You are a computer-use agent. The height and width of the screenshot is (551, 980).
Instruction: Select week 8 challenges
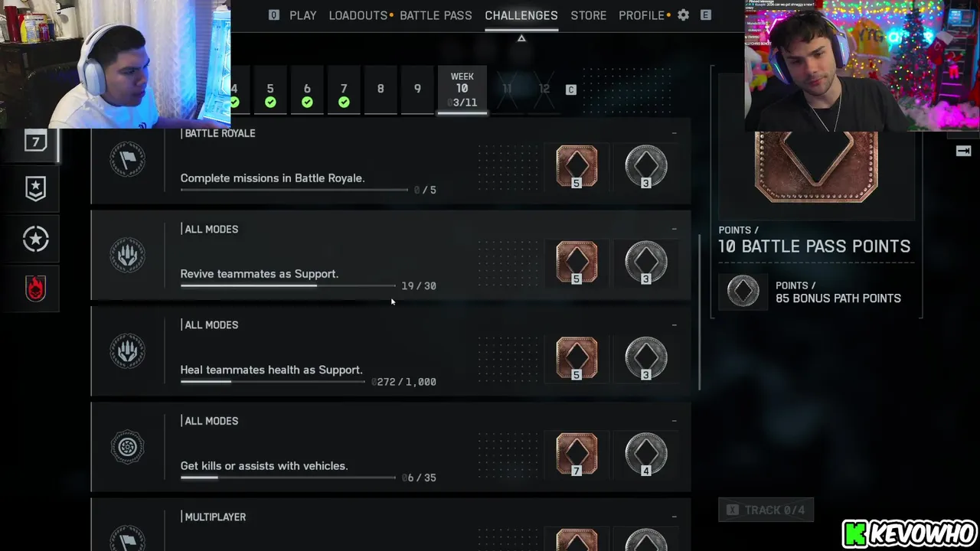point(381,90)
